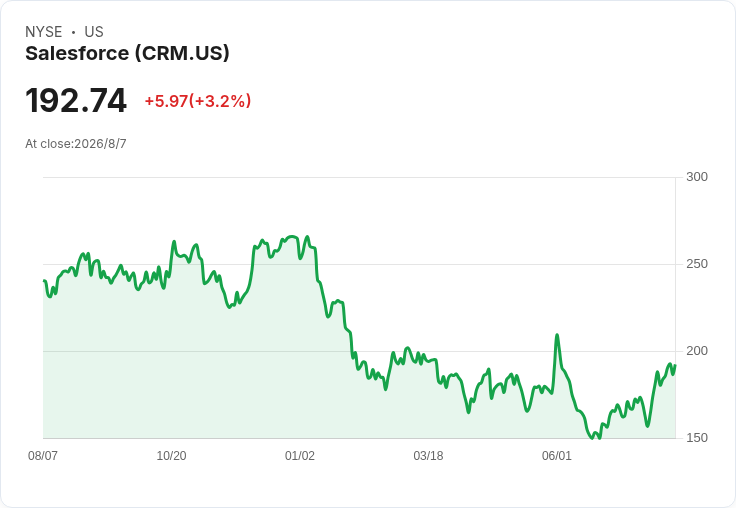Click the 200 y-axis label
The width and height of the screenshot is (736, 508).
tap(697, 351)
